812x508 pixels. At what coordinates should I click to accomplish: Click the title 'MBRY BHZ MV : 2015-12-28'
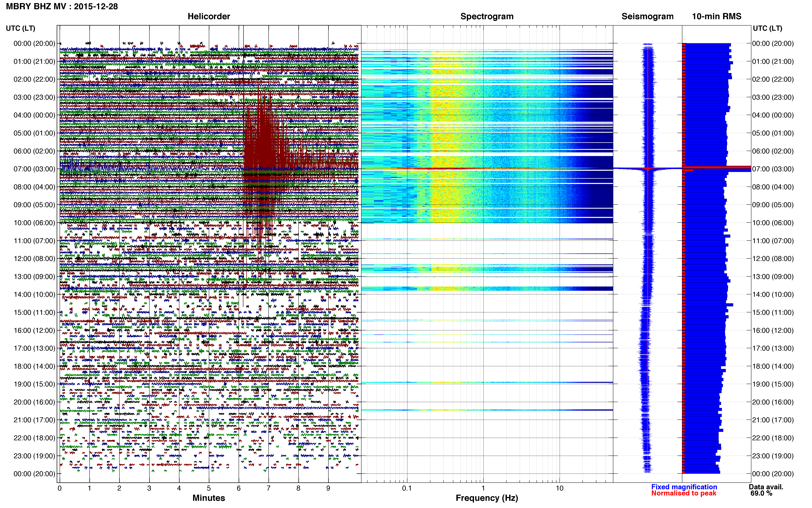click(62, 6)
